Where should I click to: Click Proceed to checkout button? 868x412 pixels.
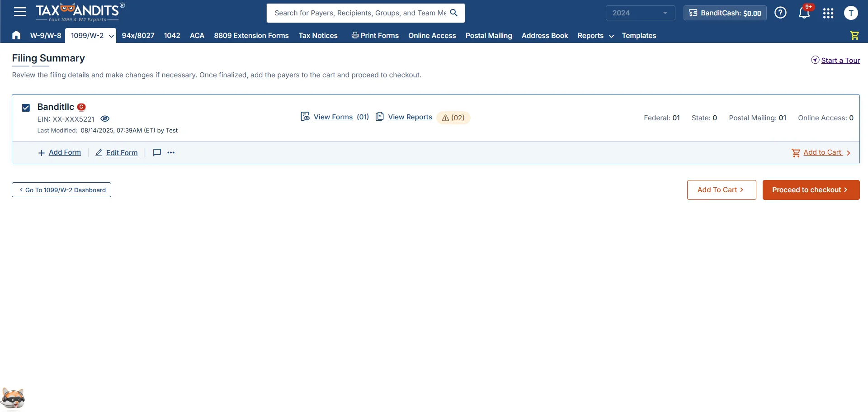point(811,190)
